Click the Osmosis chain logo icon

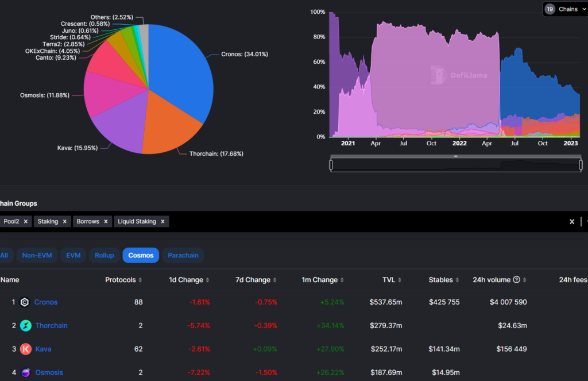tap(26, 372)
